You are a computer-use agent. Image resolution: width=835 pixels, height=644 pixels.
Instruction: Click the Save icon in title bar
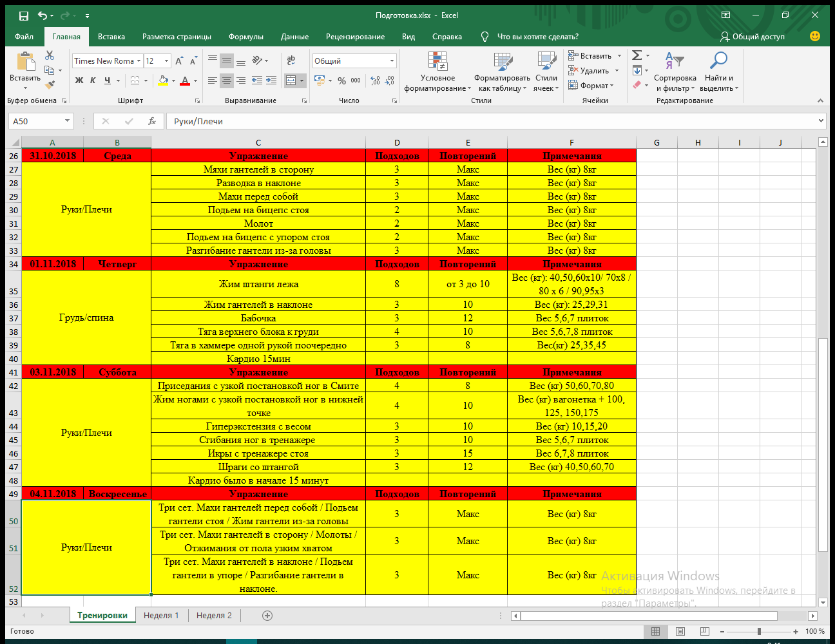tap(24, 15)
